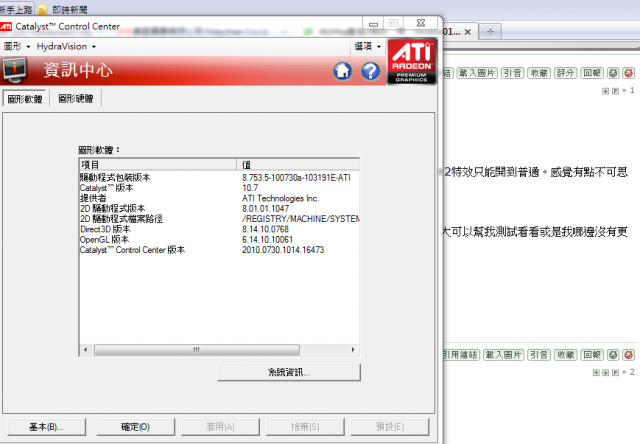Screen dimensions: 640x444
Task: Click the RSS feed icon beside 即時新聞
Action: pyautogui.click(x=43, y=9)
